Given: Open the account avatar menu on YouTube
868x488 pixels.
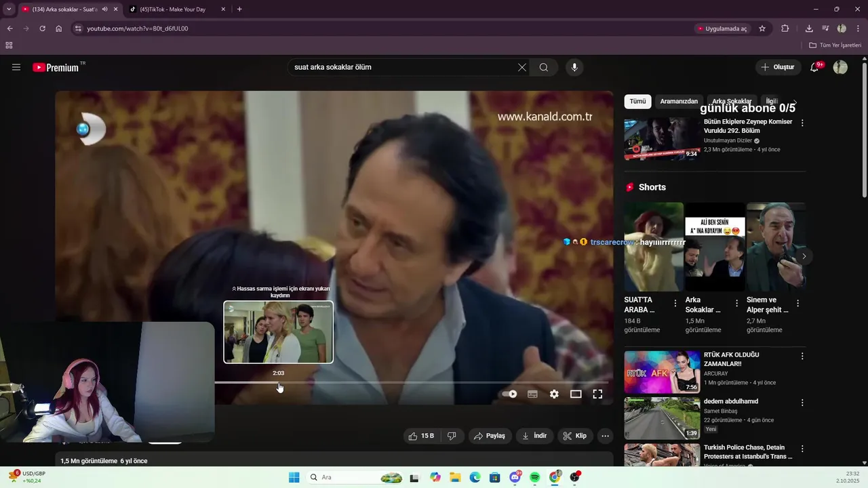Looking at the screenshot, I should [x=840, y=67].
